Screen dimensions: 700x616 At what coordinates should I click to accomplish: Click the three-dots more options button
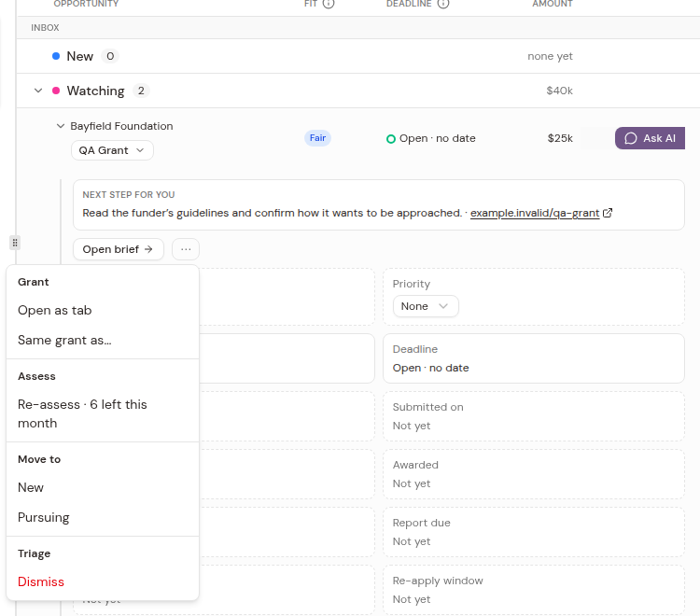(x=186, y=249)
